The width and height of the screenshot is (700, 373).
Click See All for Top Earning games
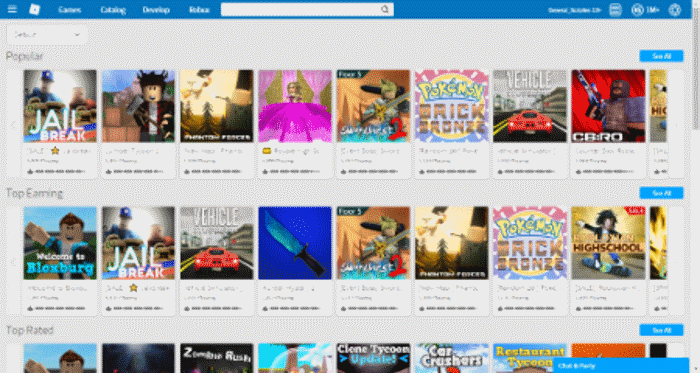point(661,193)
